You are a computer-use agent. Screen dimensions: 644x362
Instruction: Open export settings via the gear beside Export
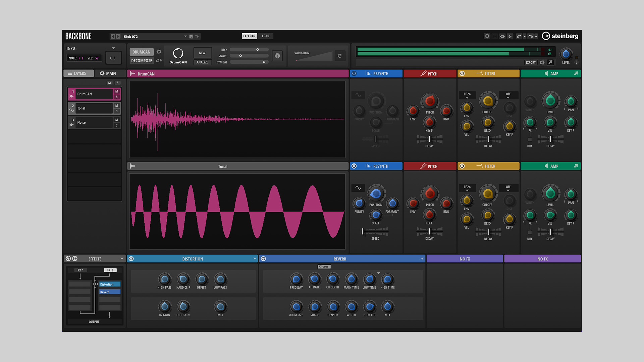tap(542, 62)
